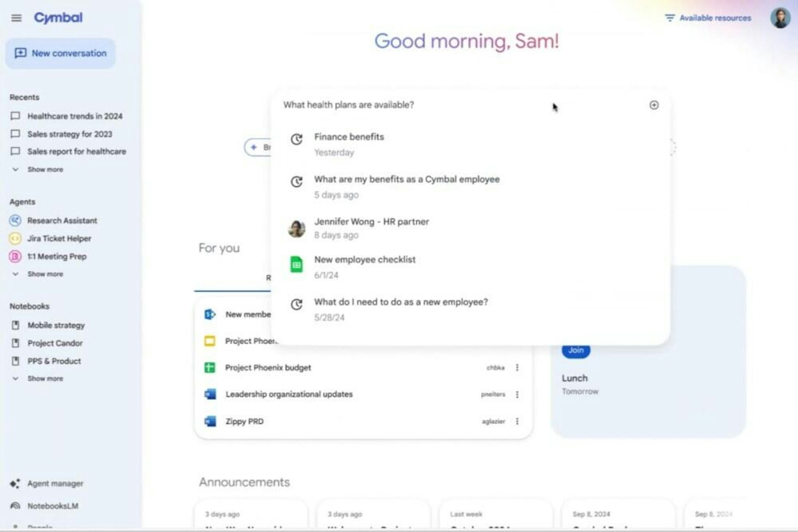Choose the Jennifer Wong - HR partner suggestion
Screen dimensions: 798x532
(470, 228)
